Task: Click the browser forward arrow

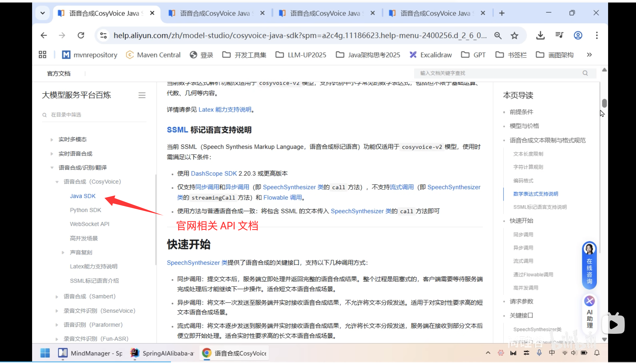Action: 62,35
